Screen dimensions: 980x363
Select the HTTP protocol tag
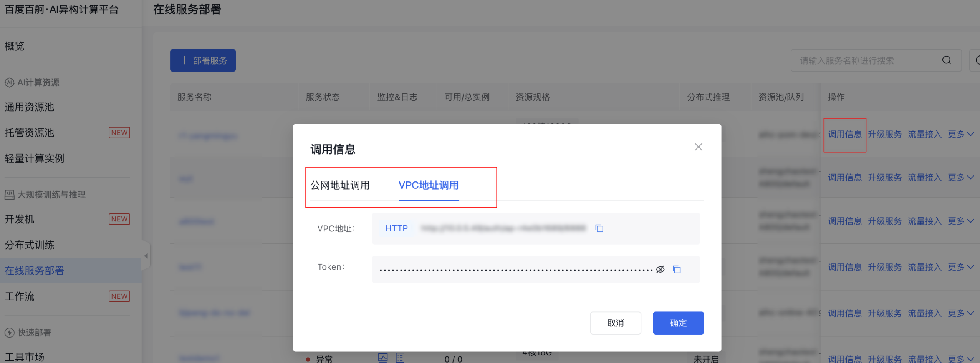click(396, 228)
